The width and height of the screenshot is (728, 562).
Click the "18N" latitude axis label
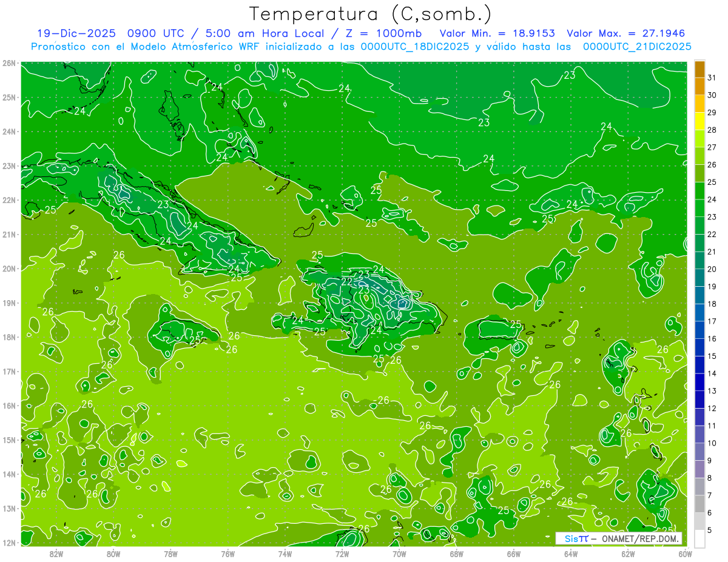(x=9, y=337)
